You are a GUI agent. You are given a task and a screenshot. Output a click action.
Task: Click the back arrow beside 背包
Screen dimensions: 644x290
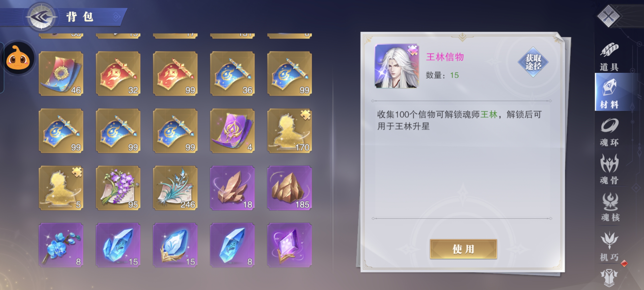pos(41,17)
